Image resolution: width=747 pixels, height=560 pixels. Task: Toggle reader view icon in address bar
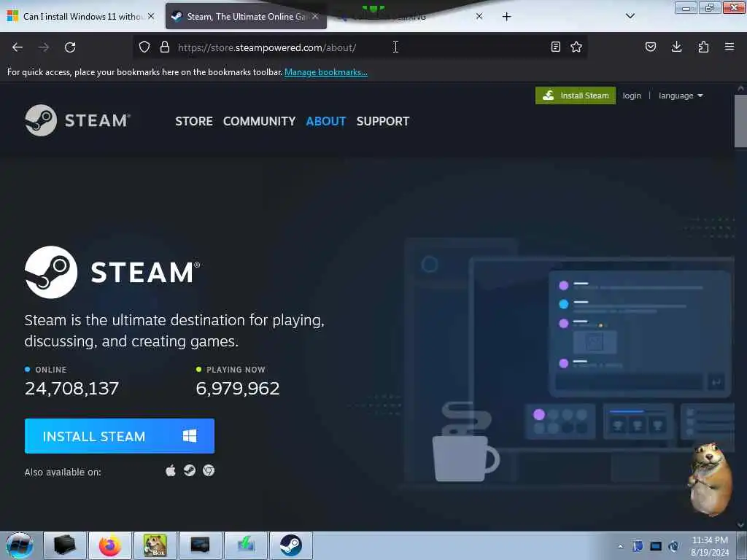(555, 47)
